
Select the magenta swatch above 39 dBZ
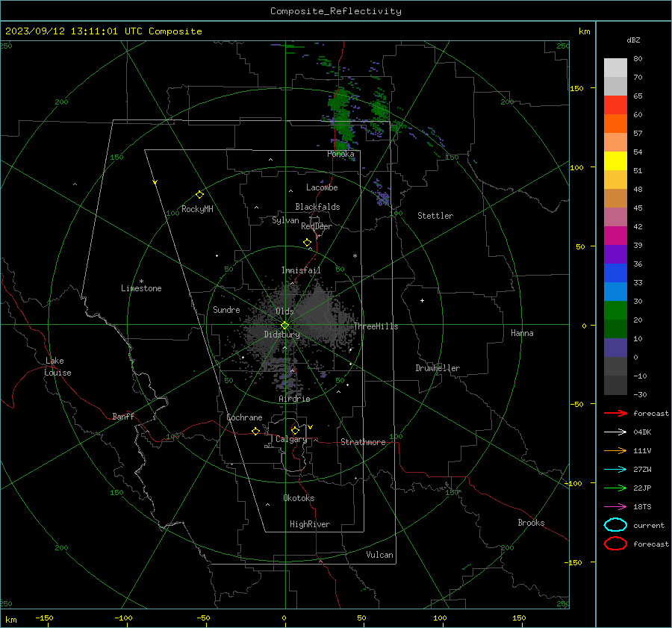click(615, 236)
